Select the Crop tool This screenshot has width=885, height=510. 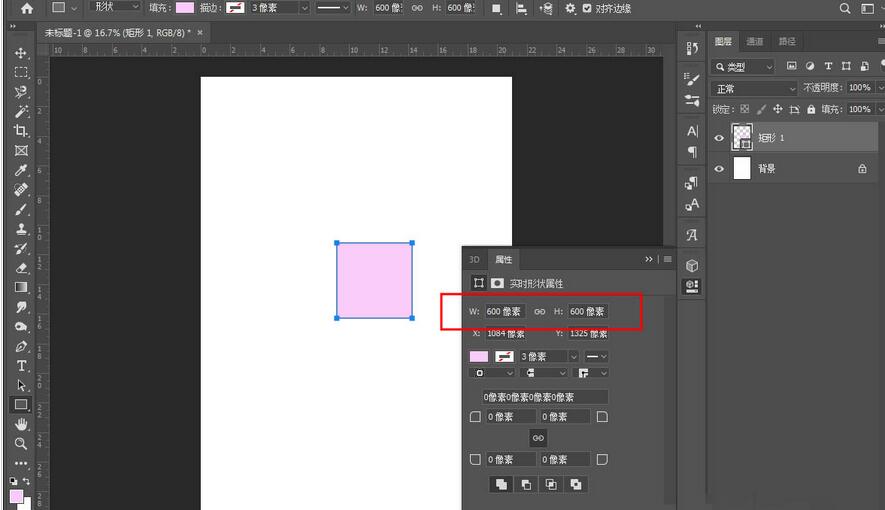pos(21,131)
